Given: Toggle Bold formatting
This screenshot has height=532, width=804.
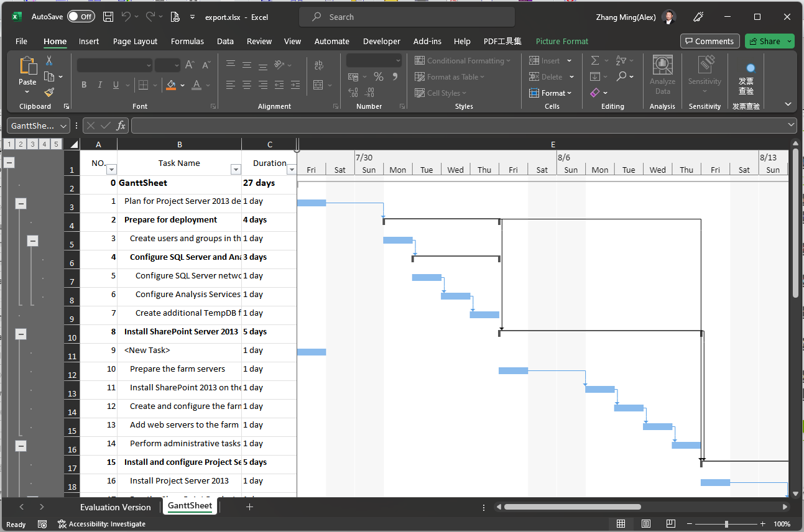Looking at the screenshot, I should coord(84,85).
